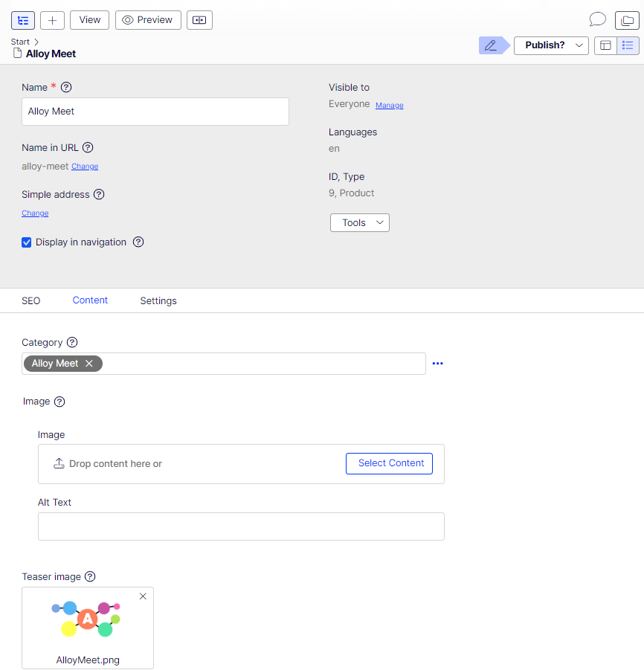Click the help icon next to Name in URL

point(88,147)
